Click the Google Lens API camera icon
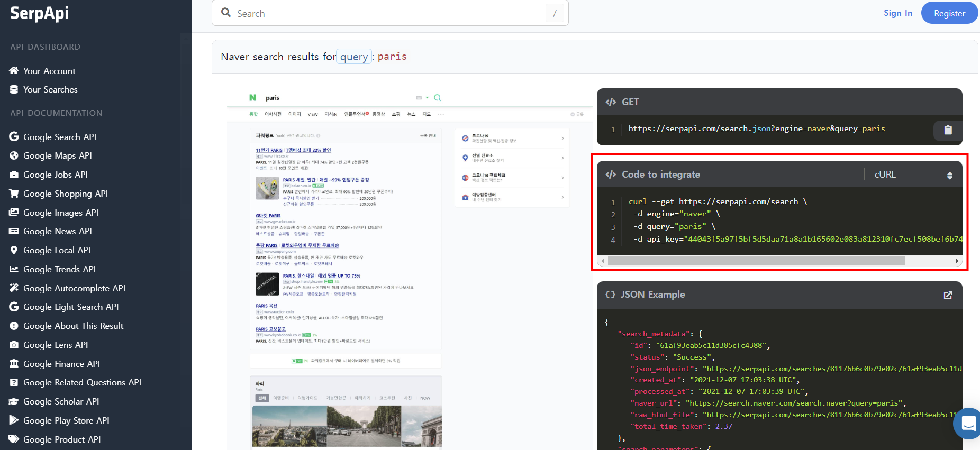 click(x=14, y=345)
